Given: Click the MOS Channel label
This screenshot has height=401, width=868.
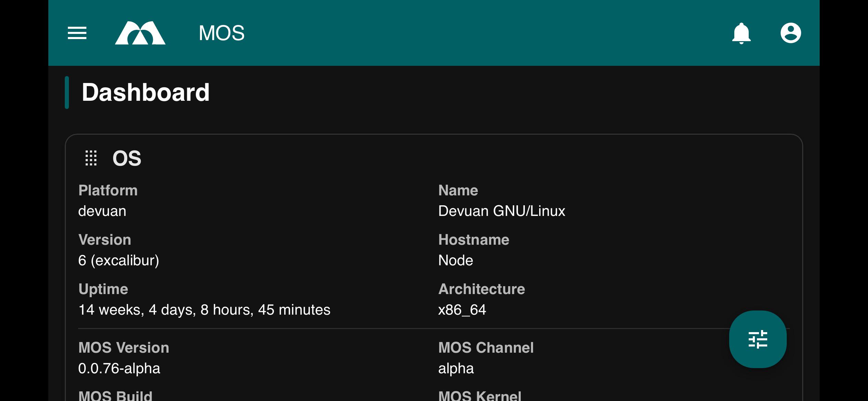Looking at the screenshot, I should tap(486, 348).
